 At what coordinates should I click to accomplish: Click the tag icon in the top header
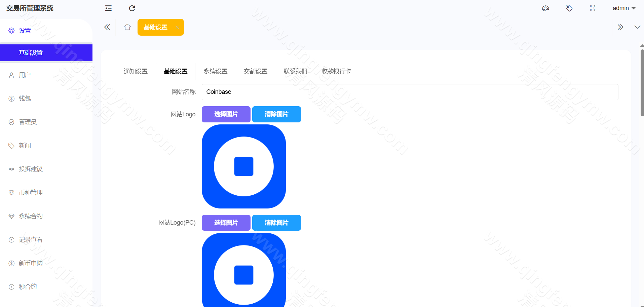pos(569,8)
